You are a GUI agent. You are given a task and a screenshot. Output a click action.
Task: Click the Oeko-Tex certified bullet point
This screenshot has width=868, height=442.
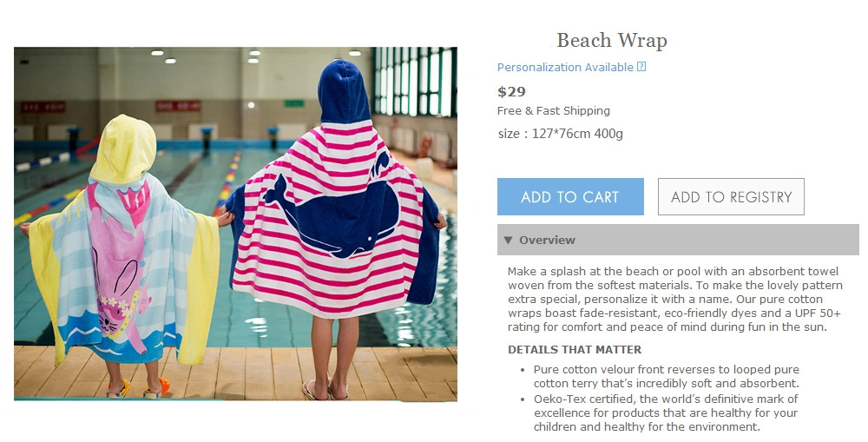666,412
